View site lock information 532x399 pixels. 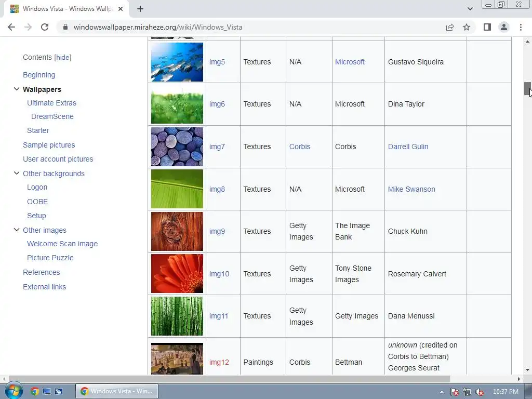click(x=65, y=27)
